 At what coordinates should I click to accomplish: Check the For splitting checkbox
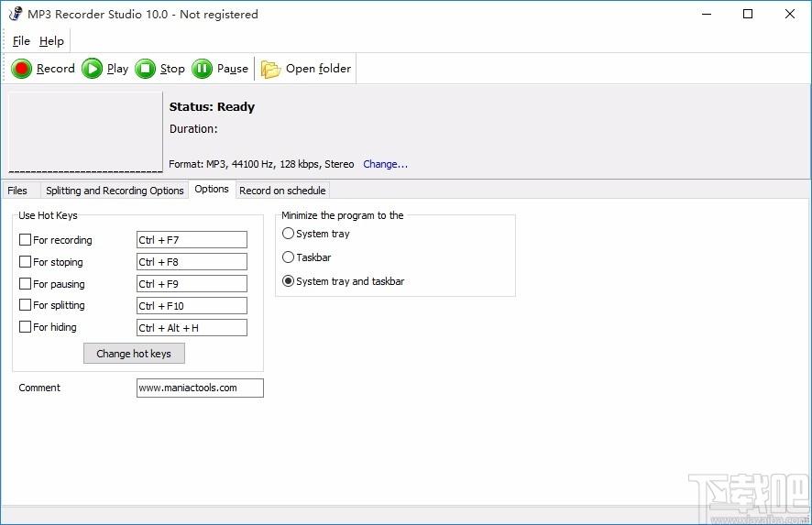[x=25, y=305]
